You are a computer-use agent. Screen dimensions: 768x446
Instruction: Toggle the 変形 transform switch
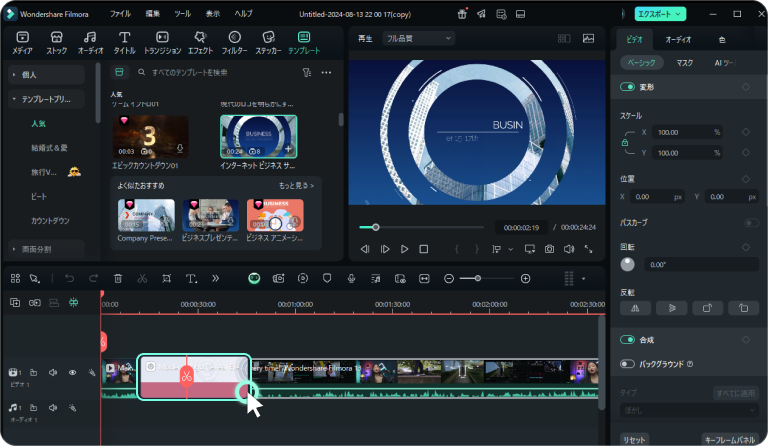627,87
